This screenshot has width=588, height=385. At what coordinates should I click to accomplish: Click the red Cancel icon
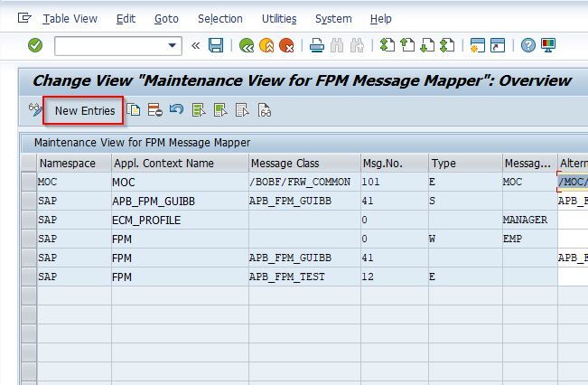pos(287,46)
